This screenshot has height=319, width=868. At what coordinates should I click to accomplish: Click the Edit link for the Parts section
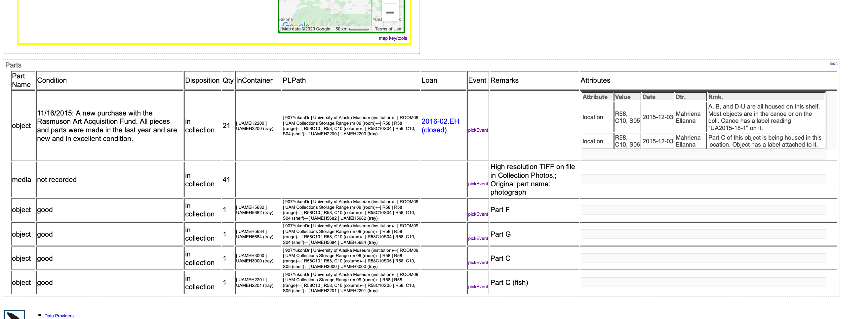coord(834,64)
